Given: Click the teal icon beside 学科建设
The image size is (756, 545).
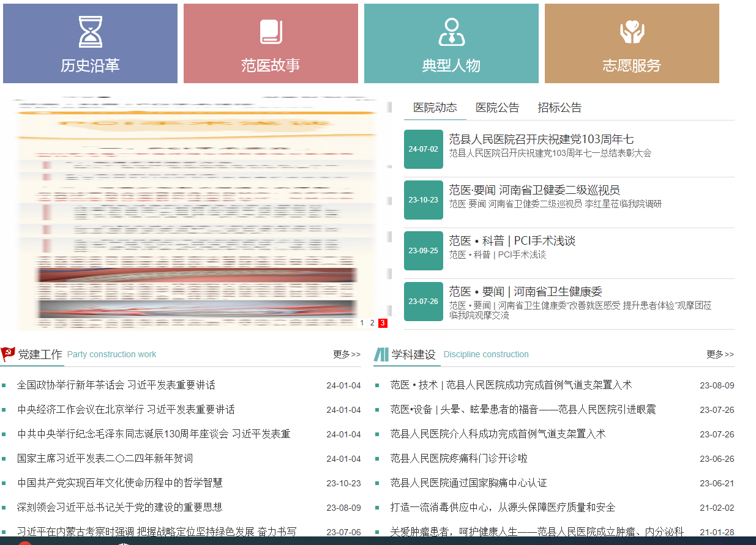Looking at the screenshot, I should click(x=381, y=354).
